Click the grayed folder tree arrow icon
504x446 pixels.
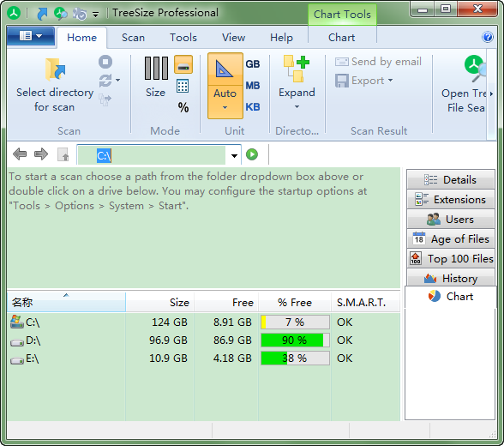point(105,99)
